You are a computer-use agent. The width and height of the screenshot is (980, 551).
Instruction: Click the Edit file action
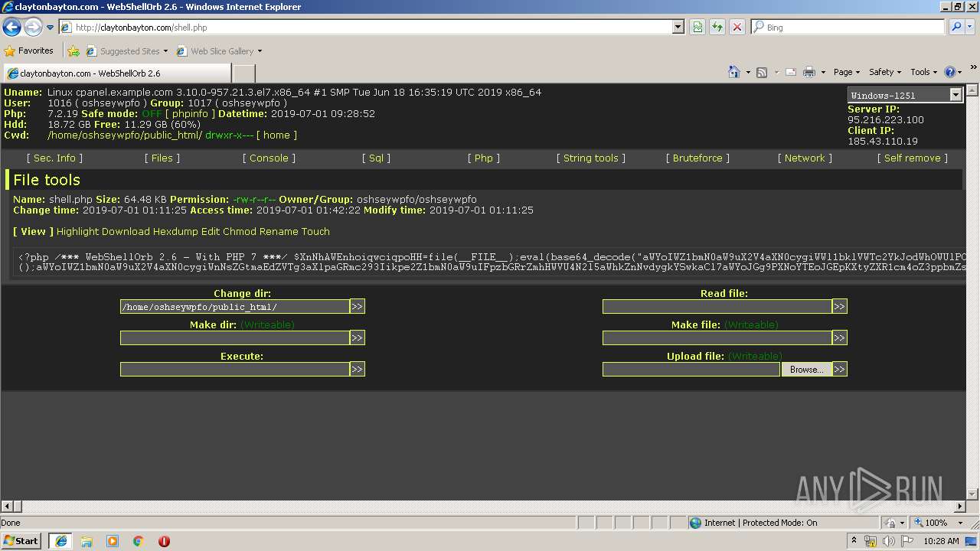(211, 231)
